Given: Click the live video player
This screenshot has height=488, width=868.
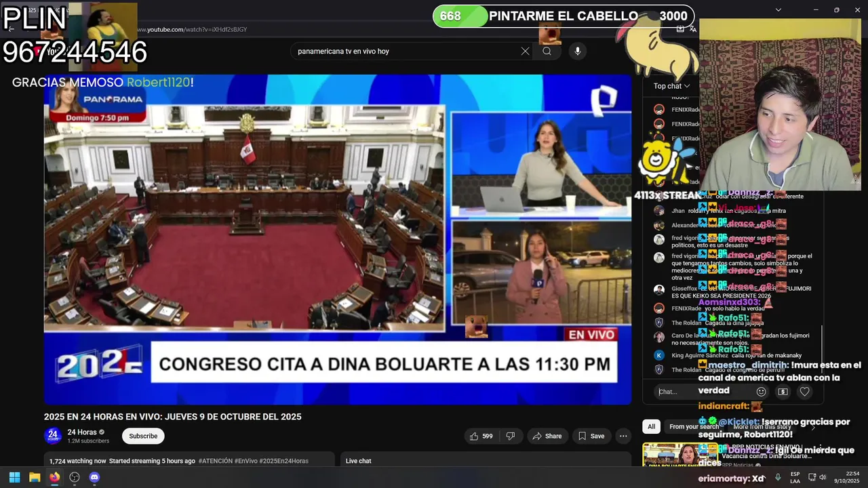Looking at the screenshot, I should 338,239.
